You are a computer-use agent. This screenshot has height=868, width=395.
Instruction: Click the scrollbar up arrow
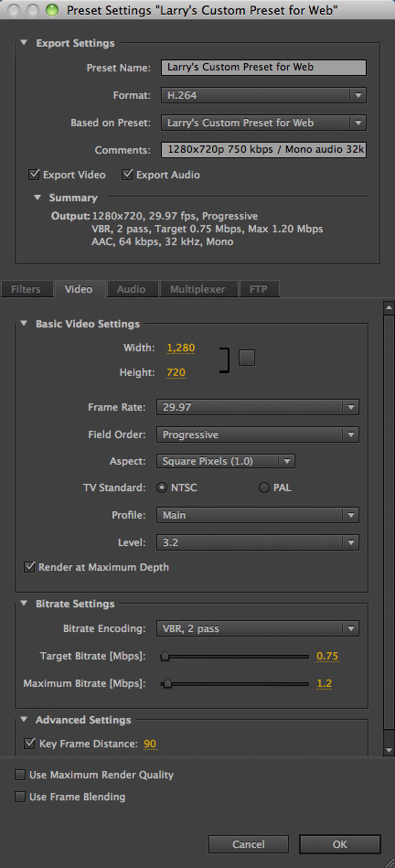coord(388,305)
